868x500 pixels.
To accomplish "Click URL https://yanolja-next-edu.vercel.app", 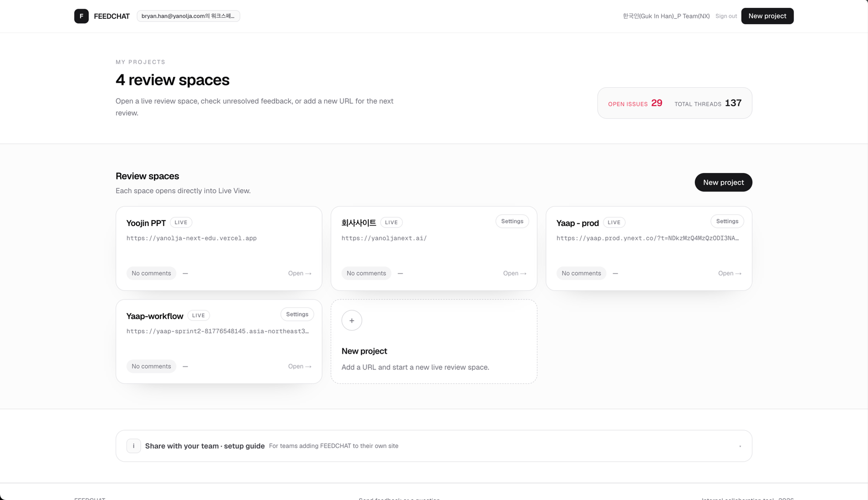I will pyautogui.click(x=191, y=238).
